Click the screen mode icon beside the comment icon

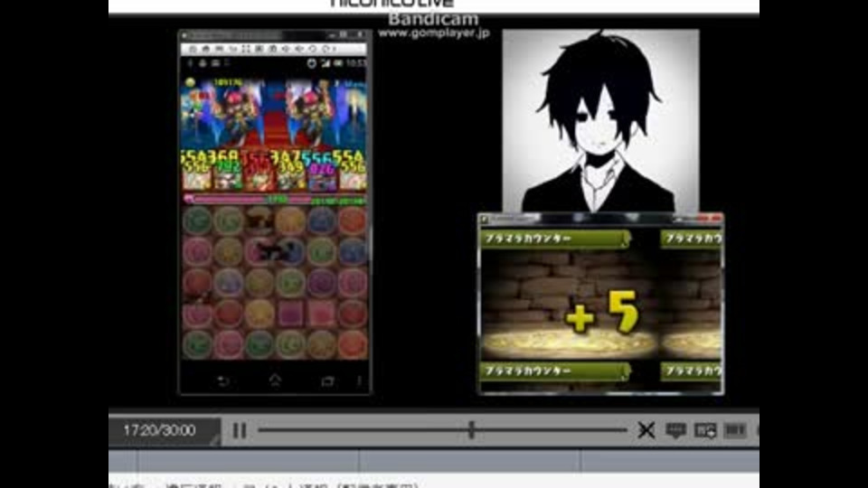705,430
